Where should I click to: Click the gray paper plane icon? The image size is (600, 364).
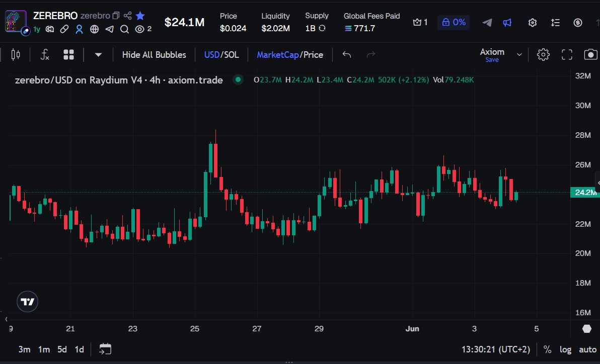tap(487, 23)
